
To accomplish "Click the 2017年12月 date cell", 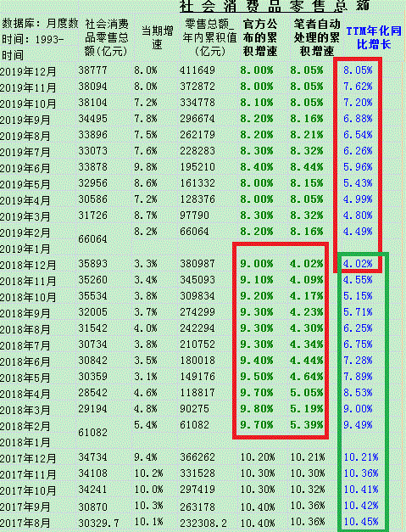I will 28,458.
